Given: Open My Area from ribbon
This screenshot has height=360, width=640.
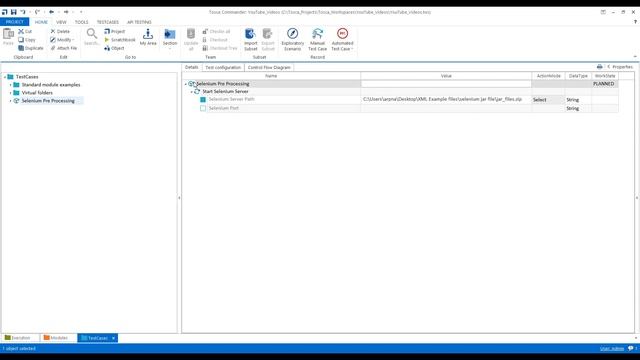Looking at the screenshot, I should pos(148,33).
